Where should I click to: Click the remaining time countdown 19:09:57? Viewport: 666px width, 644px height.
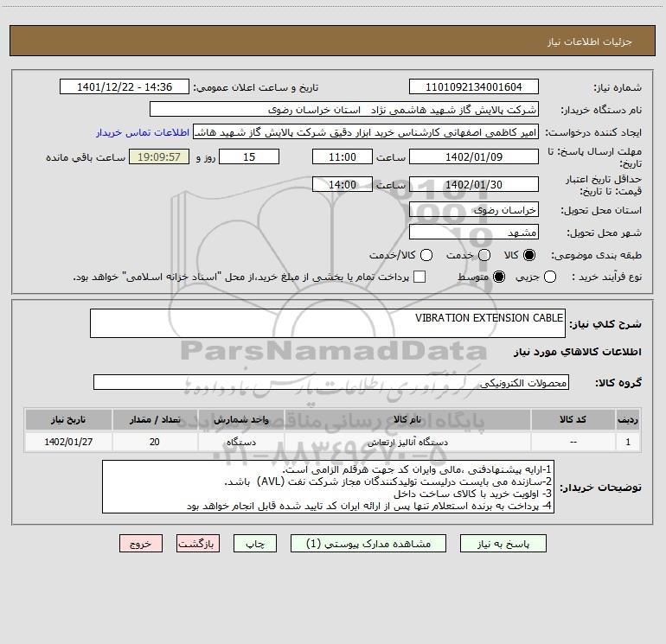tap(159, 156)
